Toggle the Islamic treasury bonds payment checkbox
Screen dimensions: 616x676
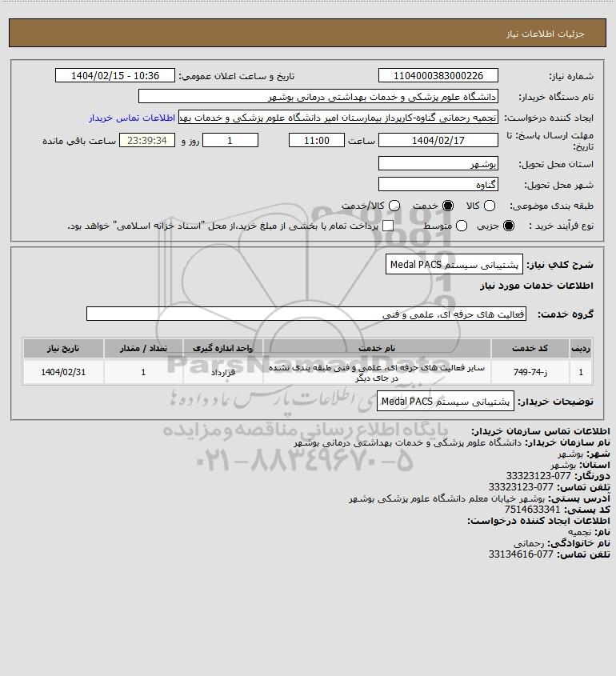pos(388,226)
